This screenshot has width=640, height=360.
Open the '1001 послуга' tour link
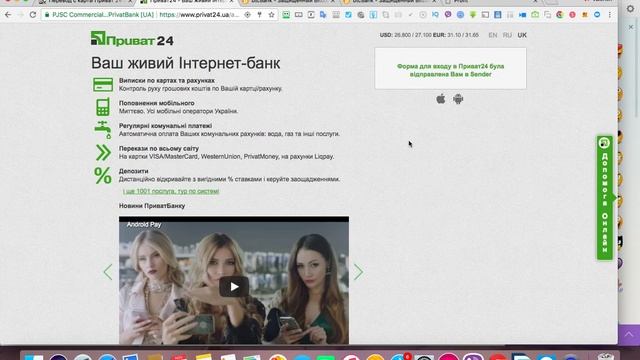point(171,191)
